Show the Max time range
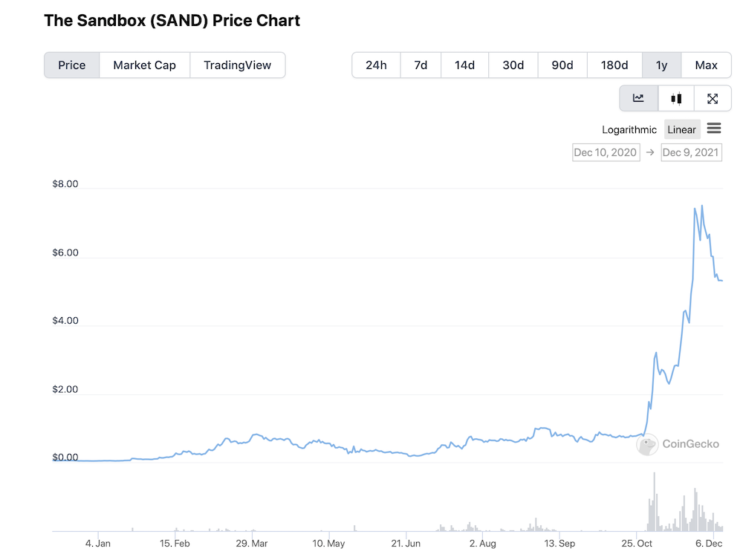Viewport: 743px width, 560px height. (x=706, y=65)
